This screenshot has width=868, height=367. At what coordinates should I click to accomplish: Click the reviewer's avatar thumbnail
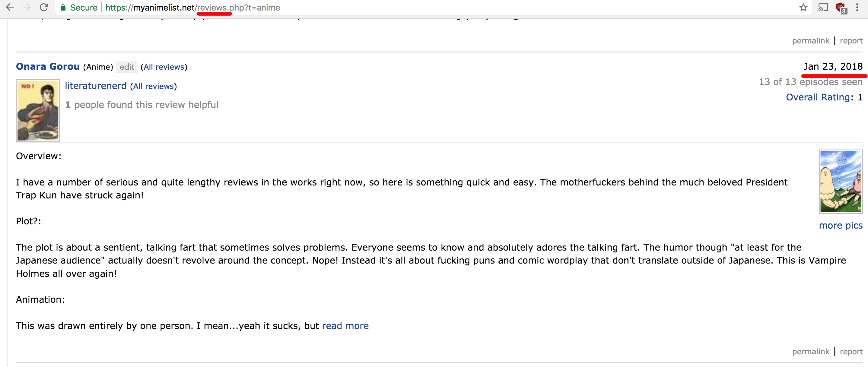pyautogui.click(x=38, y=110)
